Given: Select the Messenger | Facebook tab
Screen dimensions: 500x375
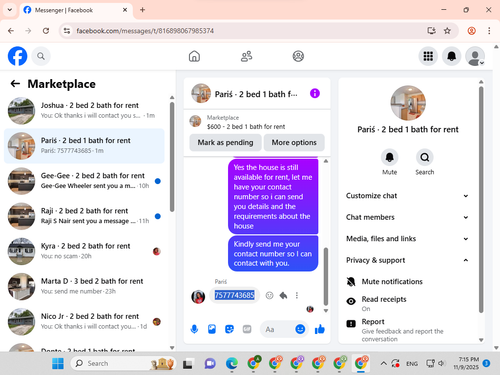Looking at the screenshot, I should [76, 10].
